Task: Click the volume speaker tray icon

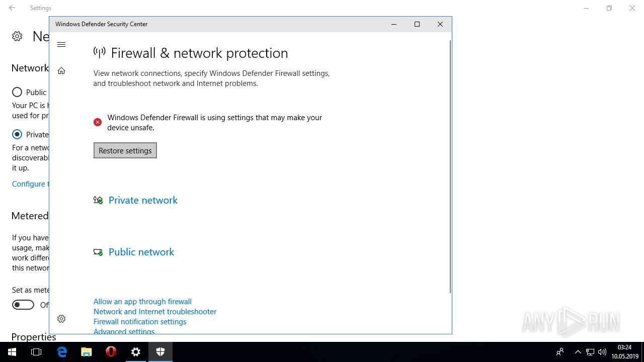Action: point(602,352)
